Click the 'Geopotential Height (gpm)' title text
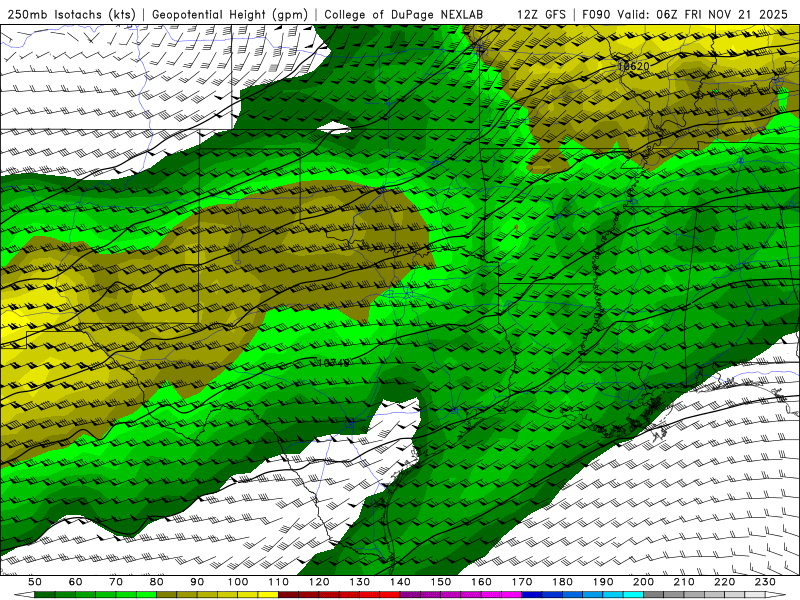 [x=230, y=15]
